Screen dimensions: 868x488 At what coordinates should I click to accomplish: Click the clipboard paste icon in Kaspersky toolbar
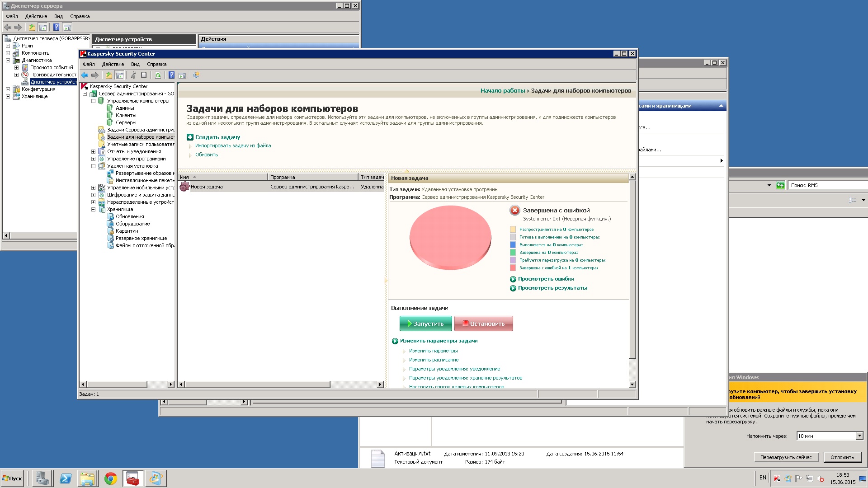pyautogui.click(x=144, y=75)
